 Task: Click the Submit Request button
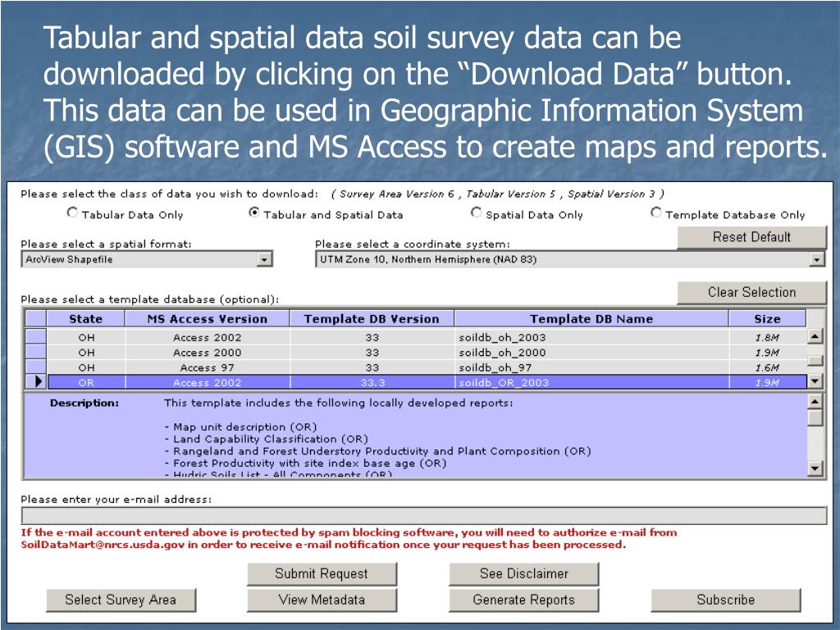click(322, 573)
